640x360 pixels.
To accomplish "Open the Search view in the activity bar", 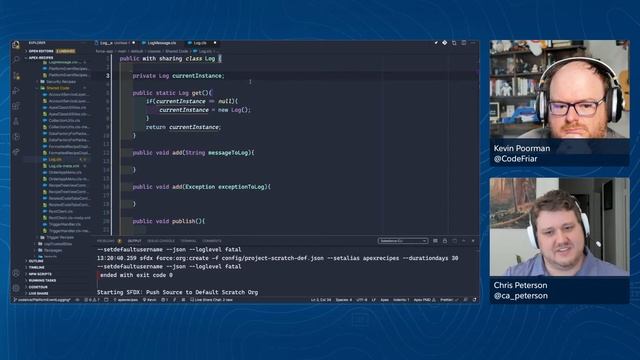I will point(16,60).
